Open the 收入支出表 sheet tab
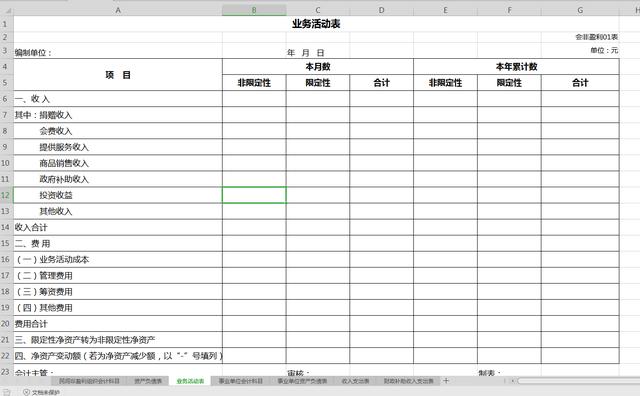Image resolution: width=640 pixels, height=396 pixels. click(356, 381)
